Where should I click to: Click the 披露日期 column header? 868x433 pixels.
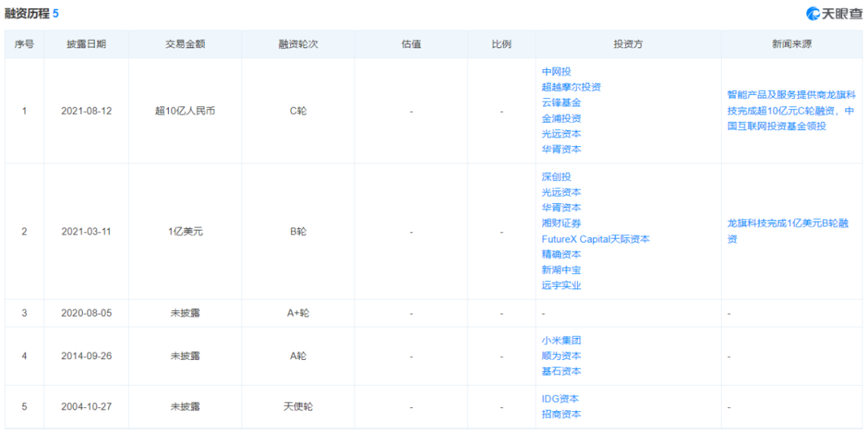(x=86, y=44)
